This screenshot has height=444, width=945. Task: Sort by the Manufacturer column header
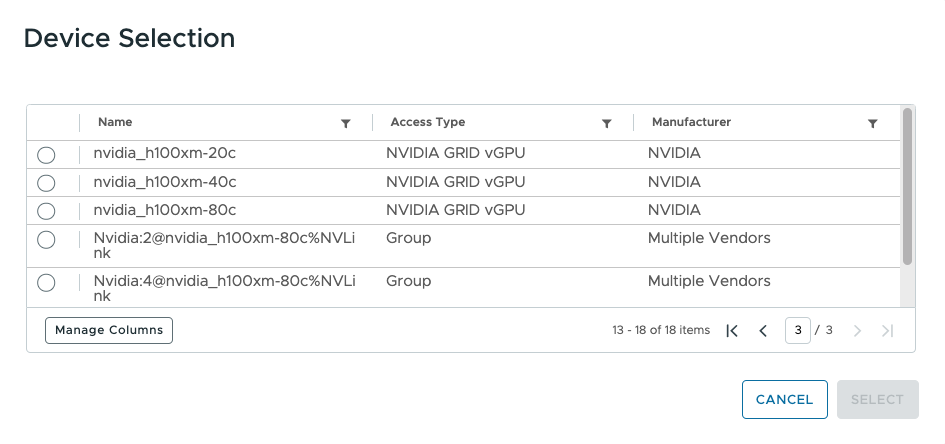pos(691,122)
